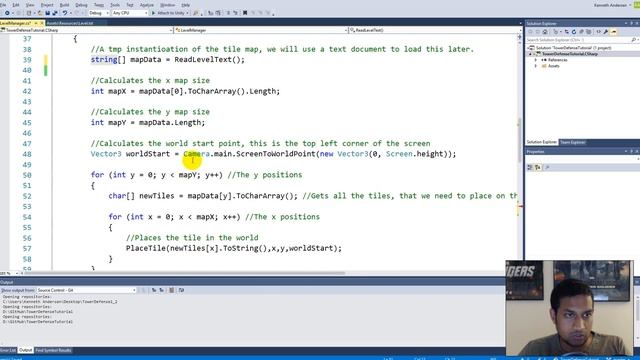
Task: Click the Navigate Backward toolbar button
Action: point(7,13)
